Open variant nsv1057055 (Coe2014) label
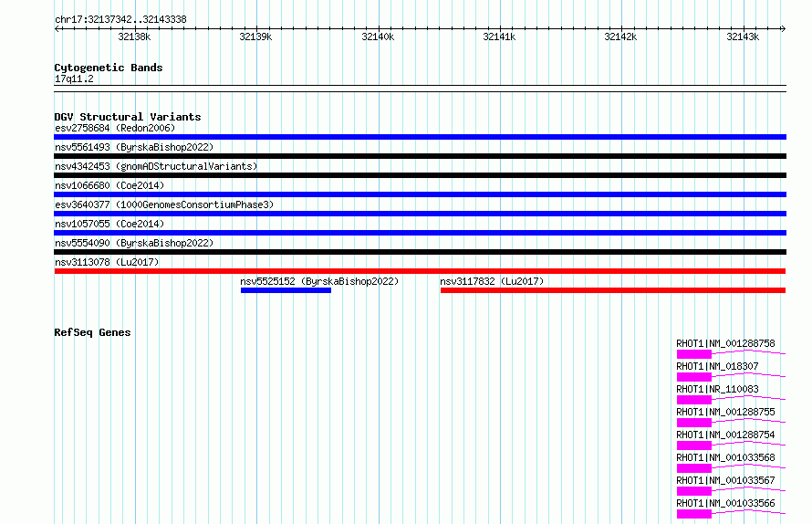 [x=109, y=224]
